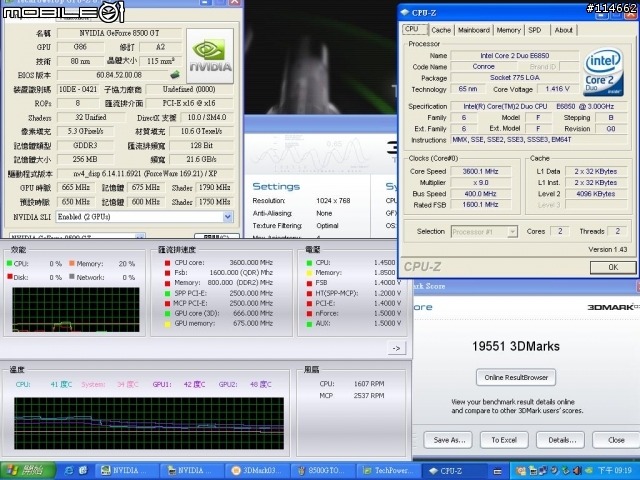Image resolution: width=640 pixels, height=480 pixels.
Task: Click the NVIDIA tray icon beside clock
Action: (588, 471)
